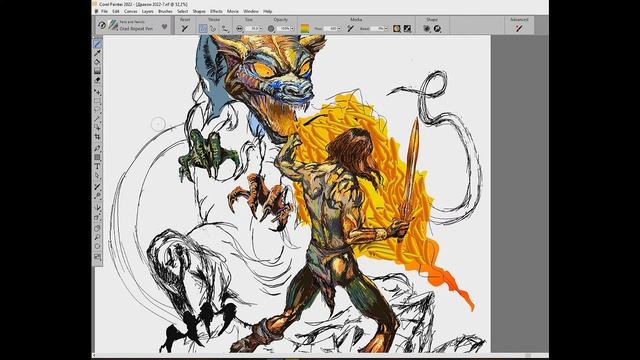Select the Pen shape tool

[x=97, y=148]
